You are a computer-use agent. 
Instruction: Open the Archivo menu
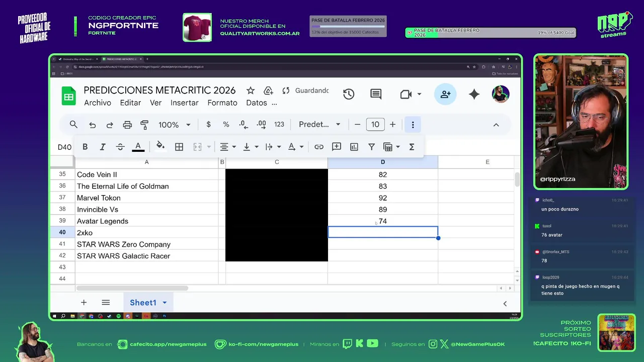(98, 103)
